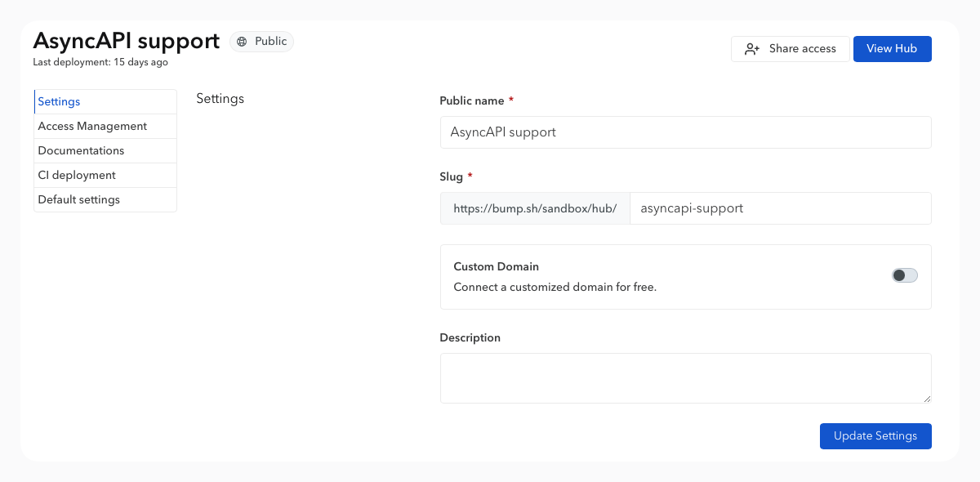980x482 pixels.
Task: Click the Last deployment timestamp text
Action: [100, 62]
